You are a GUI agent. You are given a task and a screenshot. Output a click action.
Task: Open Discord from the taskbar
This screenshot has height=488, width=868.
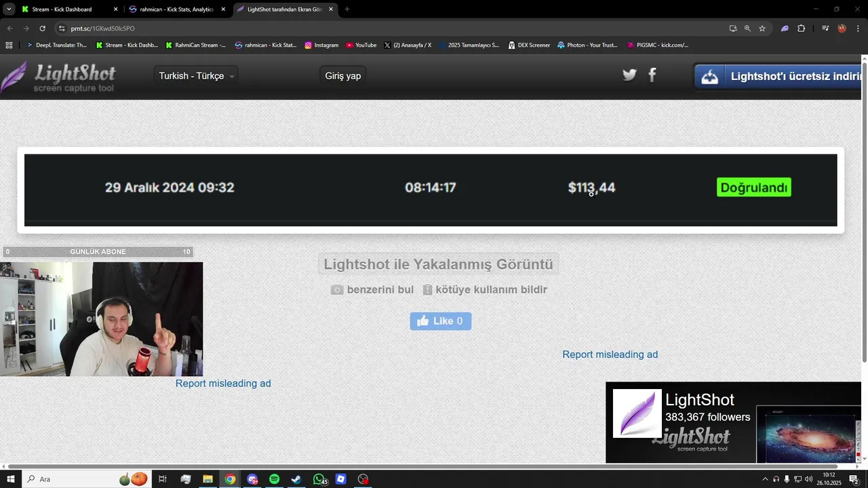coord(252,479)
